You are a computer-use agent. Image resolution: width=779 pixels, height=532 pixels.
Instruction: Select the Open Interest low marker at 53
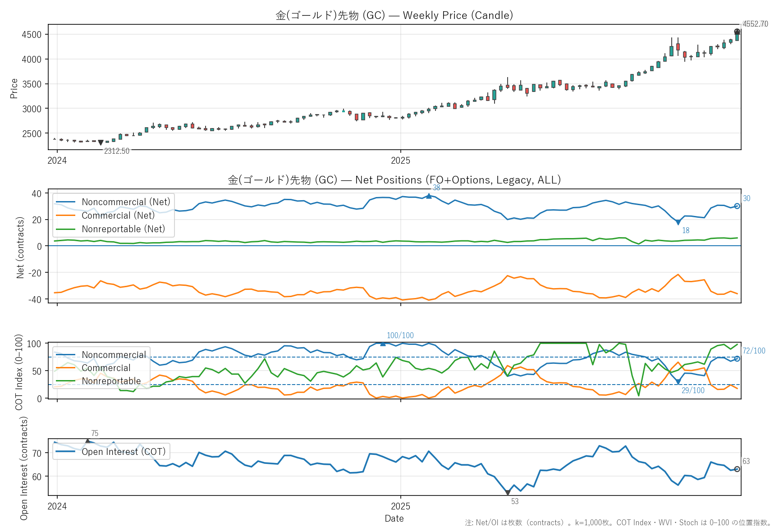pyautogui.click(x=508, y=493)
